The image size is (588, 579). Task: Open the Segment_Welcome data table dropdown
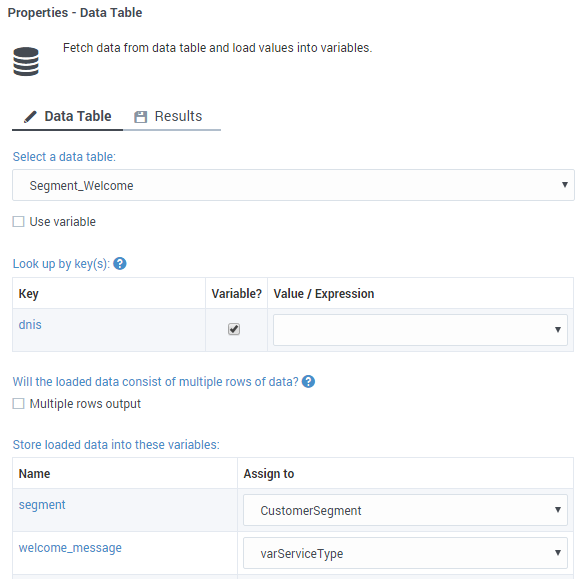[293, 185]
